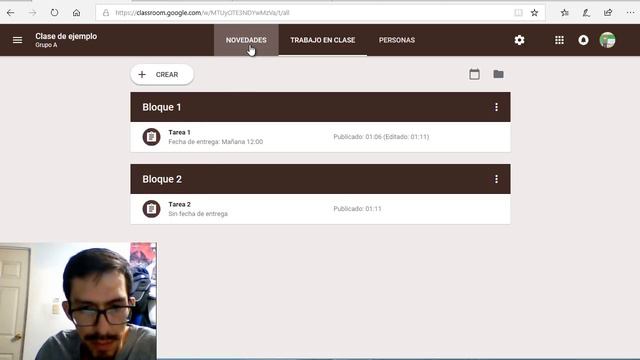Go forward in browser

click(x=32, y=13)
